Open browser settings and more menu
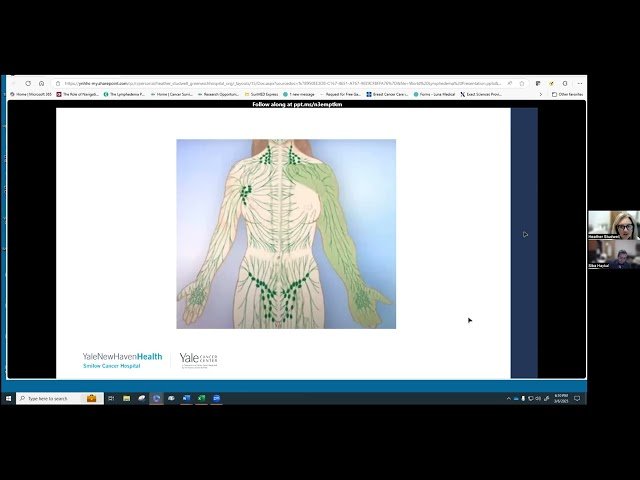Screen dimensions: 640x480 click(580, 83)
